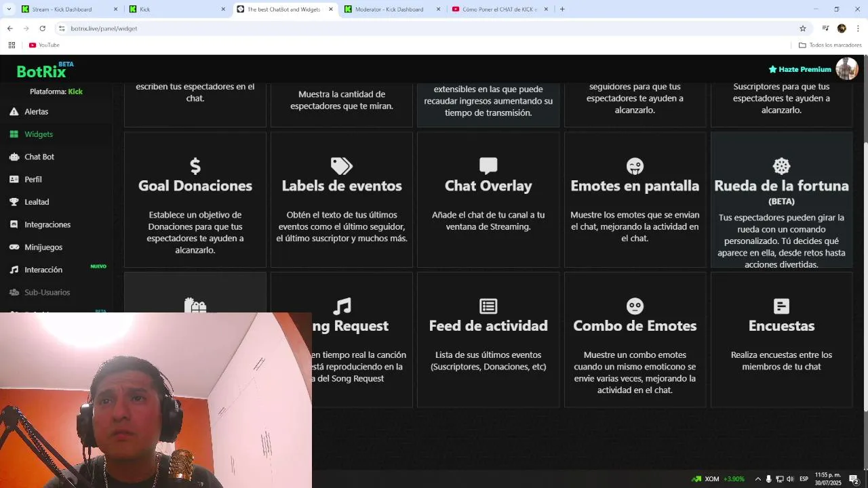Switch to Cómo Poner el CHAT de KICK tab
The image size is (868, 488).
(x=500, y=9)
